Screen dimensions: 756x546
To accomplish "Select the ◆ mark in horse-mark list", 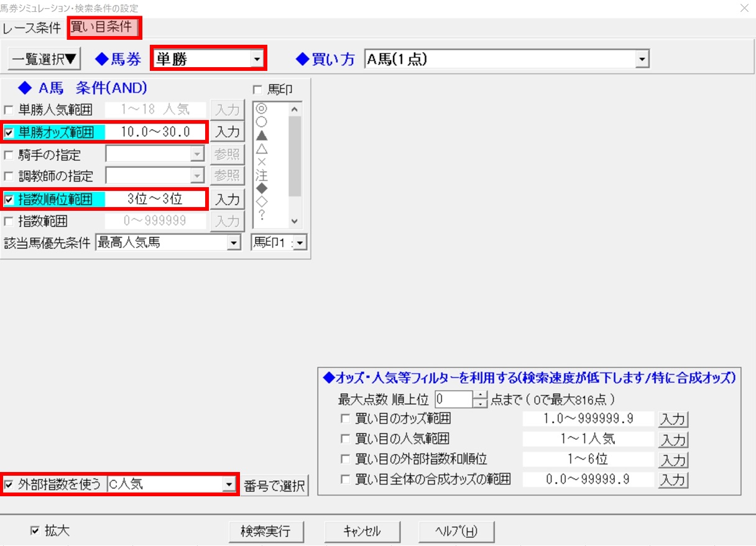I will click(261, 188).
